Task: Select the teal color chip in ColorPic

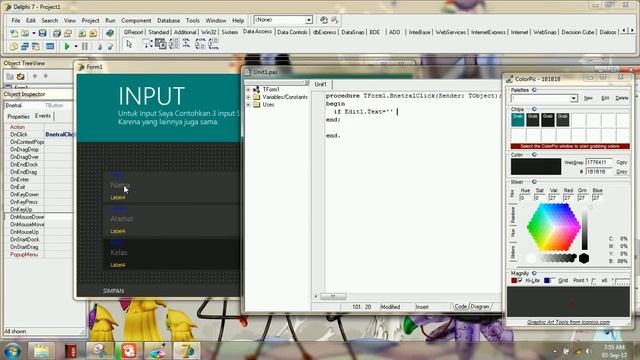Action: coord(518,120)
